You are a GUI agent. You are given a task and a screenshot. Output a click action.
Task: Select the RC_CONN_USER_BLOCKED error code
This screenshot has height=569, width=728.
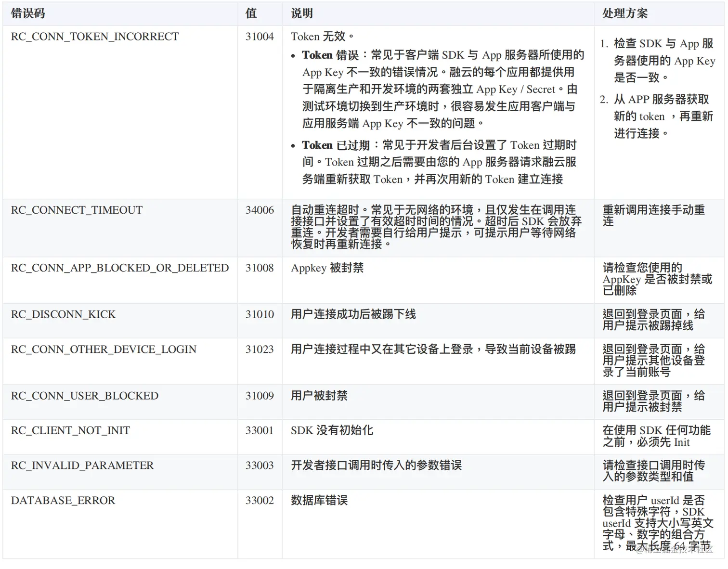pos(85,395)
